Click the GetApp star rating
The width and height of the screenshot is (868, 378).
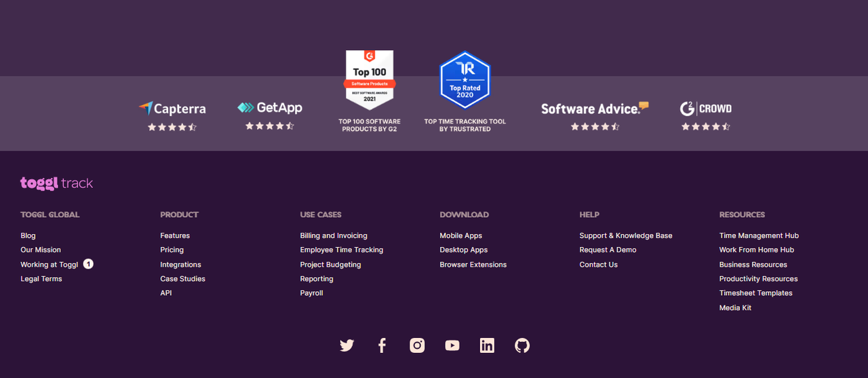click(270, 126)
